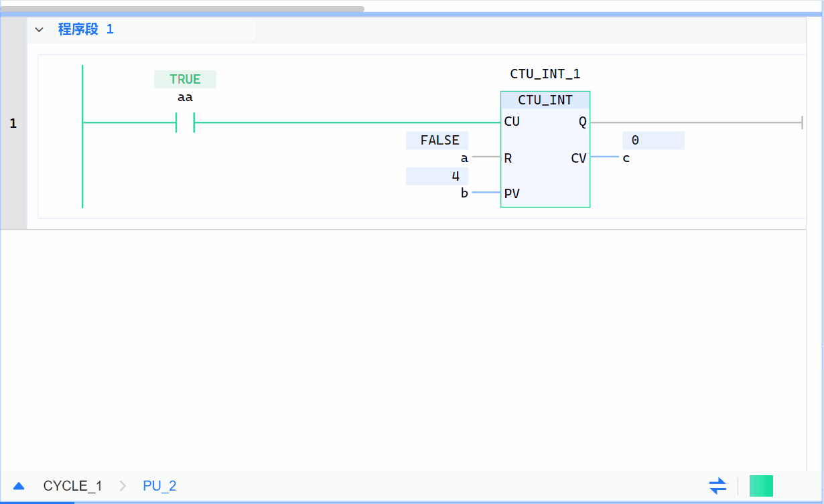Select the CTU_INT block header
Image resolution: width=824 pixels, height=504 pixels.
(545, 100)
